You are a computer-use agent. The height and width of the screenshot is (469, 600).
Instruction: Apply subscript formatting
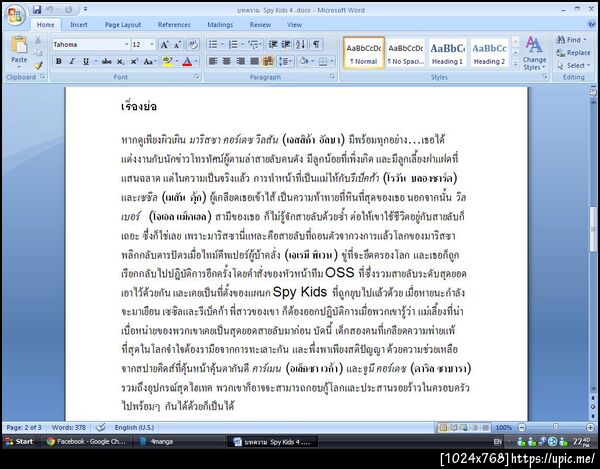121,61
